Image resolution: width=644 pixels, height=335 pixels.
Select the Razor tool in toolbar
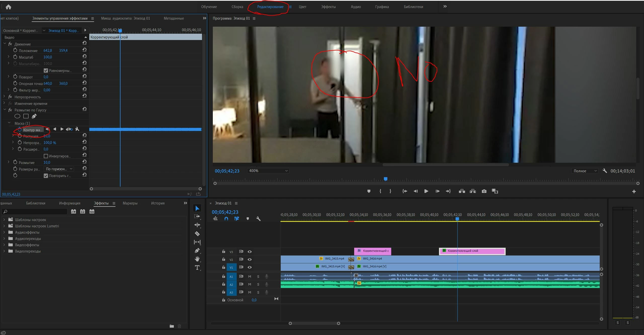pyautogui.click(x=197, y=234)
